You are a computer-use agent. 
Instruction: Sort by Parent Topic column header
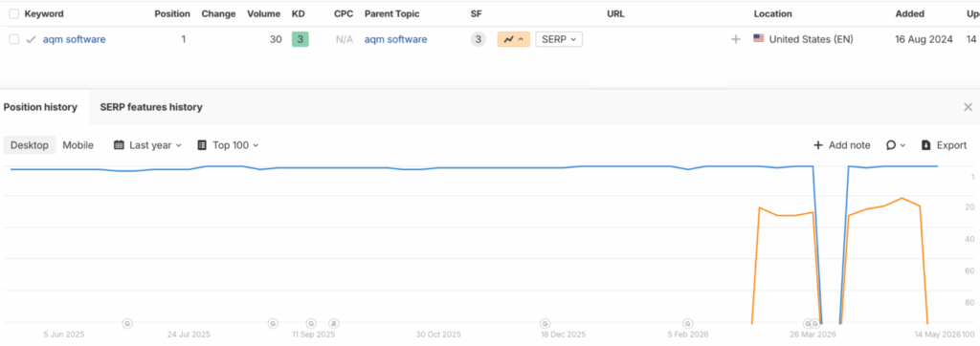pyautogui.click(x=391, y=13)
